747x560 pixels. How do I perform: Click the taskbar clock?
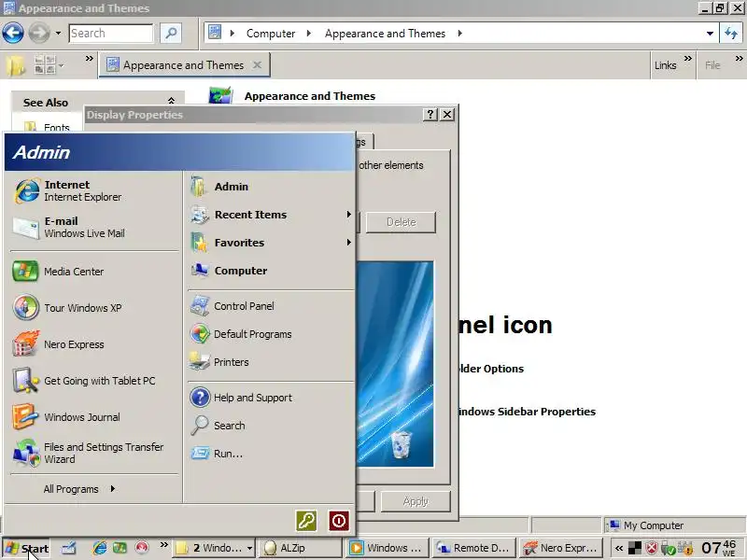point(719,548)
